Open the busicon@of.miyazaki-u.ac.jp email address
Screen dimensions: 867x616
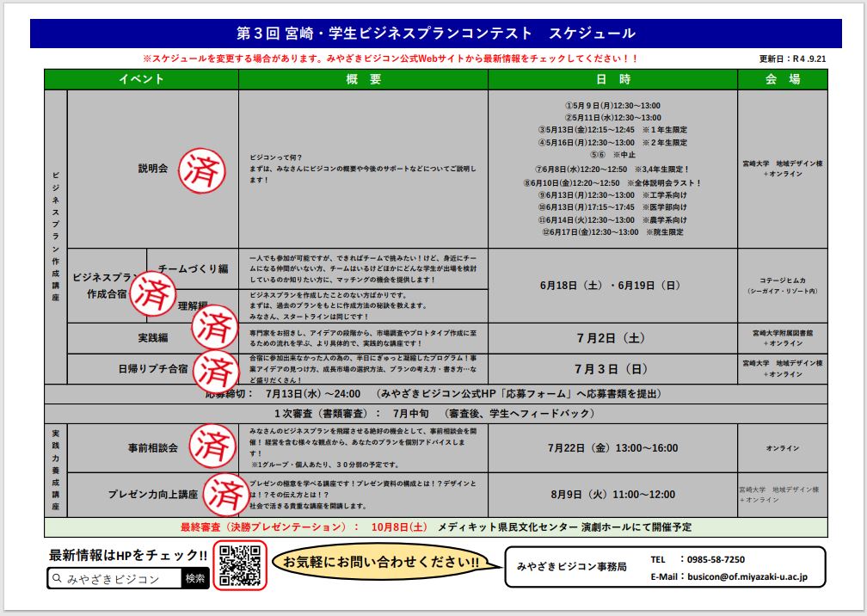point(747,576)
